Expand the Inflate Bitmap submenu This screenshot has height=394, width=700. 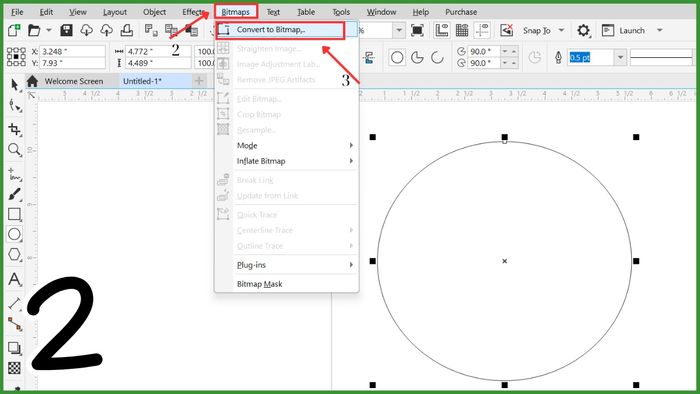[295, 161]
